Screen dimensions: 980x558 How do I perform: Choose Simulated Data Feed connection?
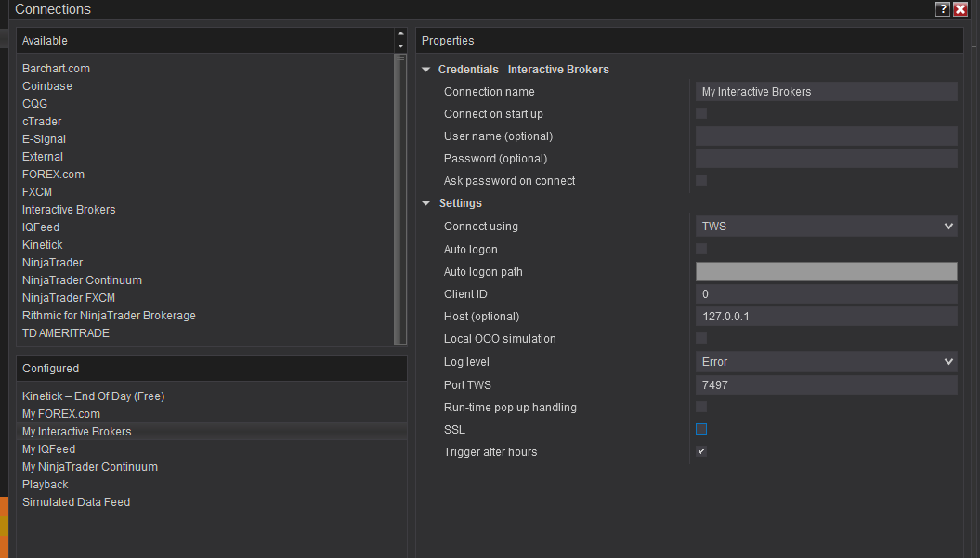click(76, 502)
